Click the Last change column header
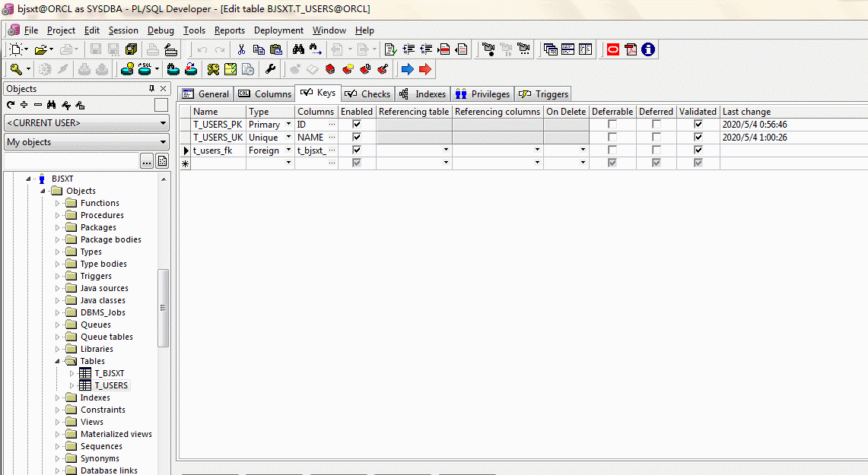868x475 pixels. [793, 111]
